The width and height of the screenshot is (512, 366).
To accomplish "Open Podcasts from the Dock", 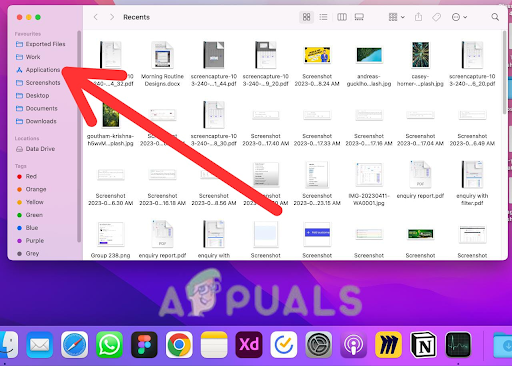I will tap(353, 345).
